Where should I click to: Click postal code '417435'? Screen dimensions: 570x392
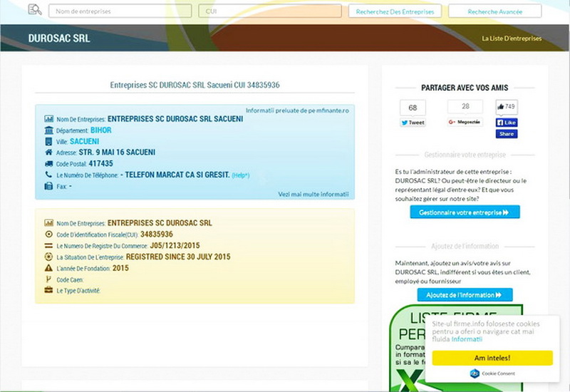click(x=100, y=164)
